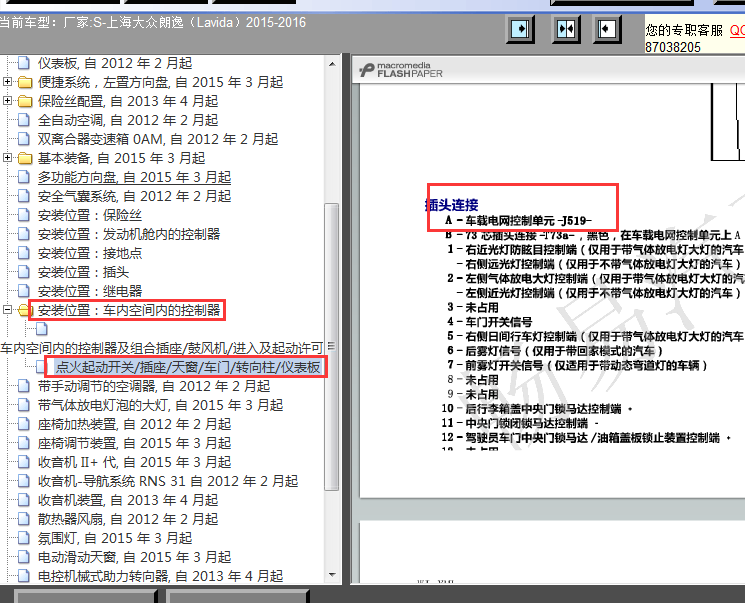This screenshot has height=603, width=745.
Task: Click document icon of 收音机 II+ 代
Action: coord(24,462)
